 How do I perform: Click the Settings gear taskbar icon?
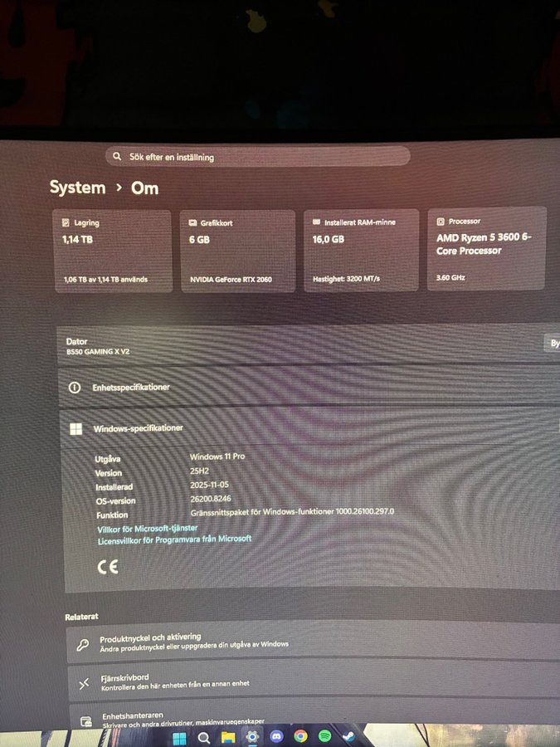click(252, 737)
